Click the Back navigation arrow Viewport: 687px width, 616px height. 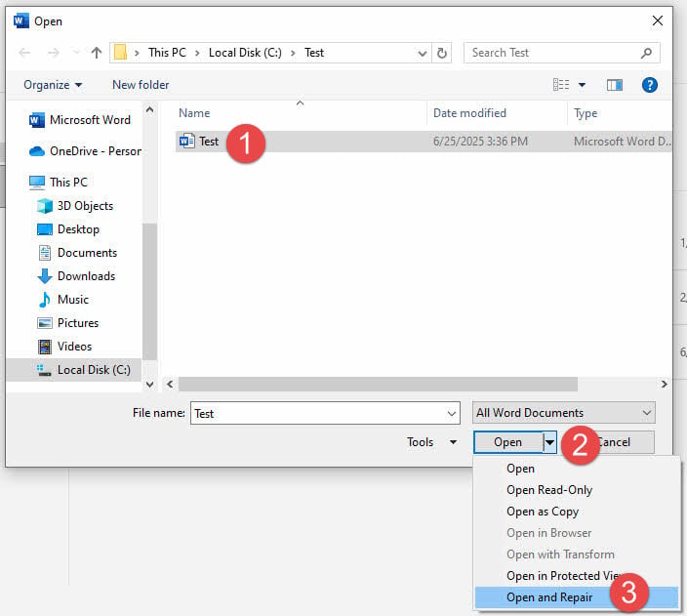24,53
